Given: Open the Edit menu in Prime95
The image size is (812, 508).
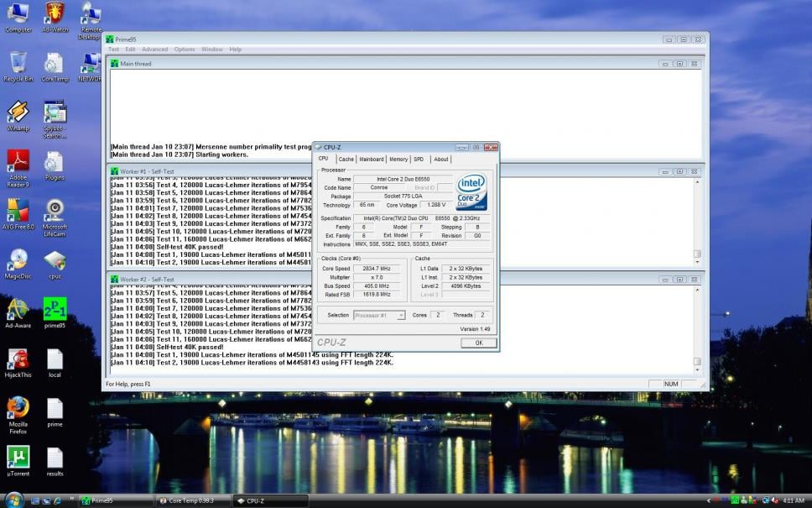Looking at the screenshot, I should (x=130, y=50).
